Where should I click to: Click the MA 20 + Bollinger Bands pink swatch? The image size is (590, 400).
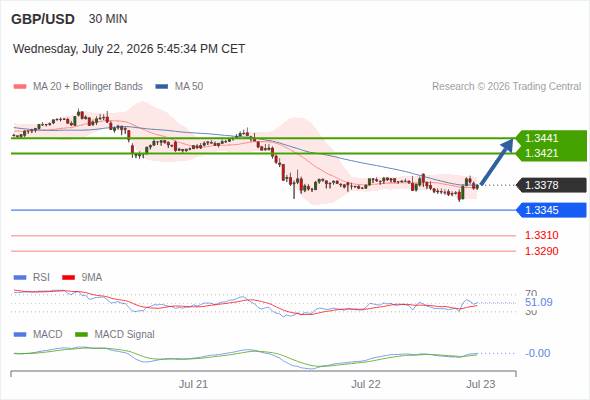pyautogui.click(x=20, y=87)
